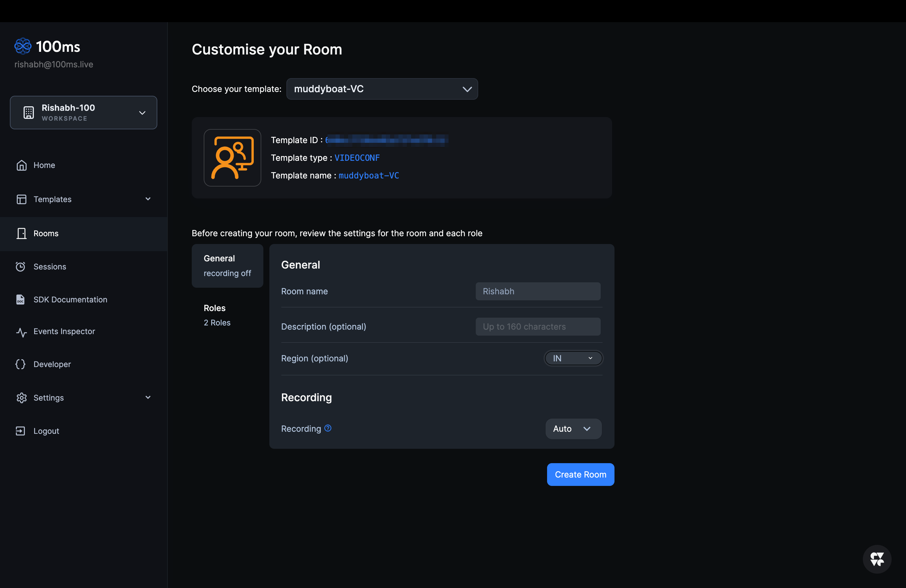Click the Settings gear icon
Image resolution: width=906 pixels, height=588 pixels.
click(21, 398)
